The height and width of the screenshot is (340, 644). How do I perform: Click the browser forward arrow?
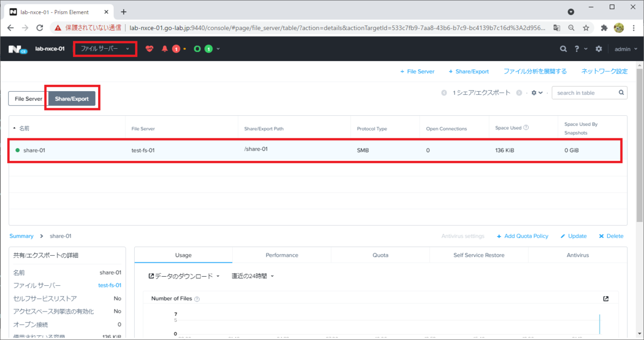(x=26, y=27)
